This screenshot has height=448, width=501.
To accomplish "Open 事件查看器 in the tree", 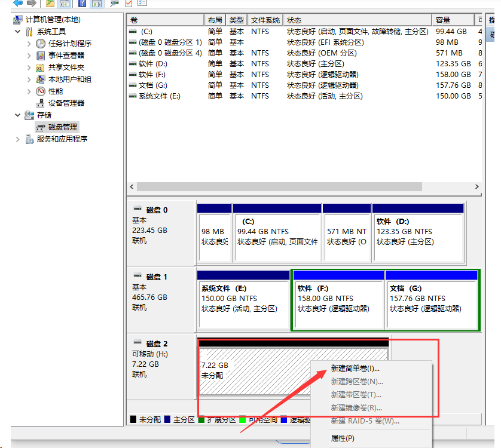I will click(x=66, y=56).
